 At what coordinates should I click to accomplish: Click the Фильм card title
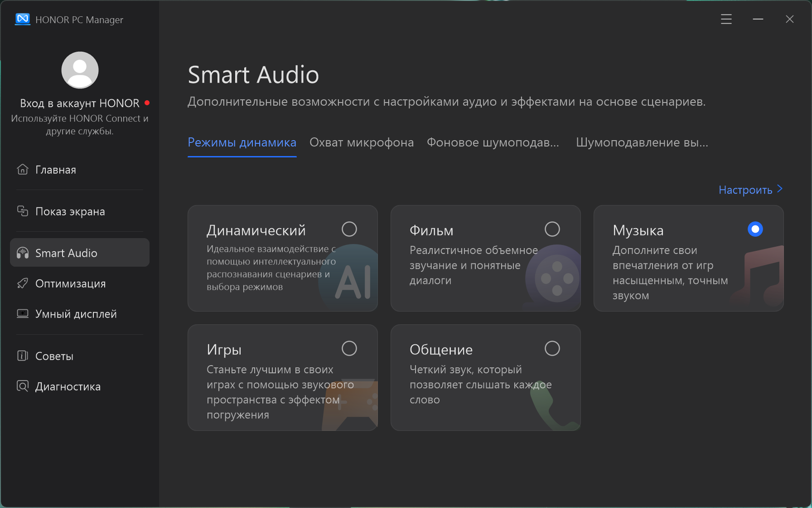point(431,230)
